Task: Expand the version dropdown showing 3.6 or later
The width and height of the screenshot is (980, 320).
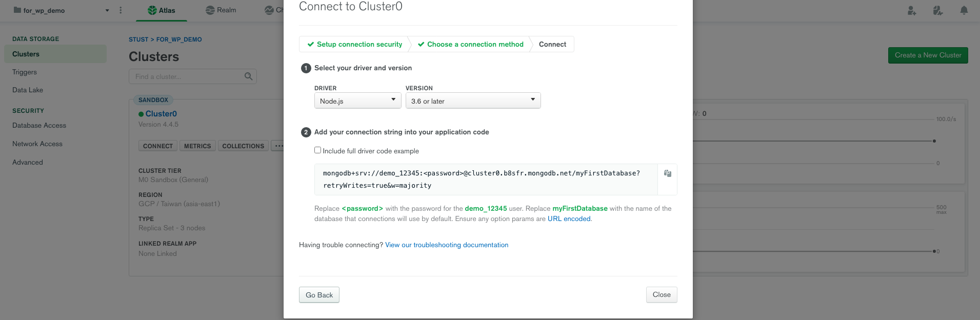Action: pos(473,101)
